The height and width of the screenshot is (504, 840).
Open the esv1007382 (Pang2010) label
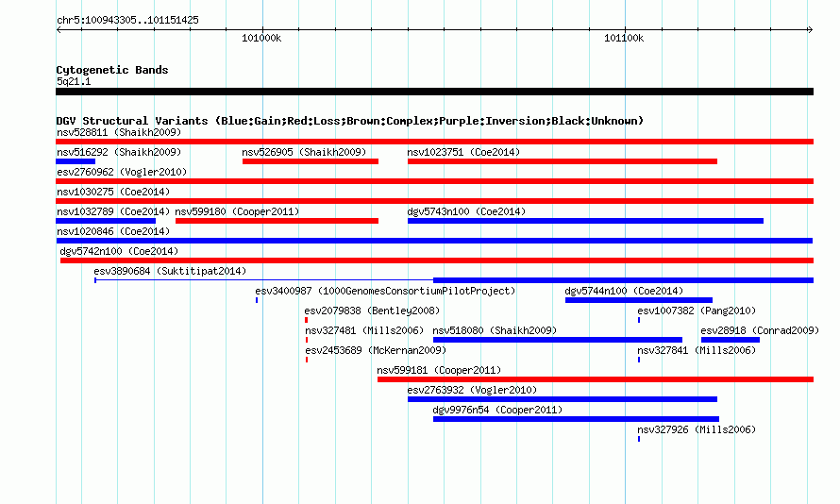pyautogui.click(x=697, y=311)
